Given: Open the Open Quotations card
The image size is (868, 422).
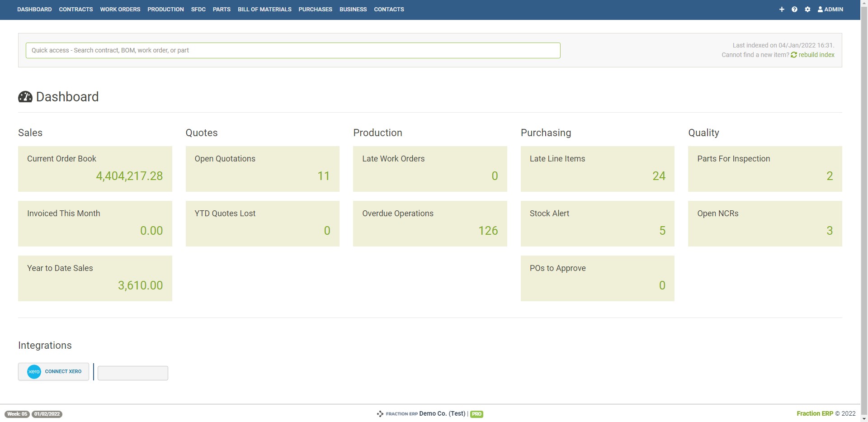Looking at the screenshot, I should coord(262,169).
